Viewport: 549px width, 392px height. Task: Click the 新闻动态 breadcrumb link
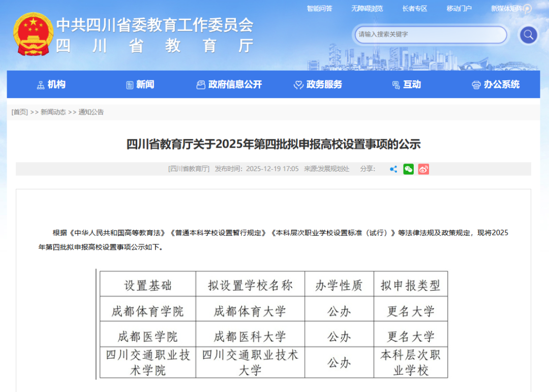point(53,112)
